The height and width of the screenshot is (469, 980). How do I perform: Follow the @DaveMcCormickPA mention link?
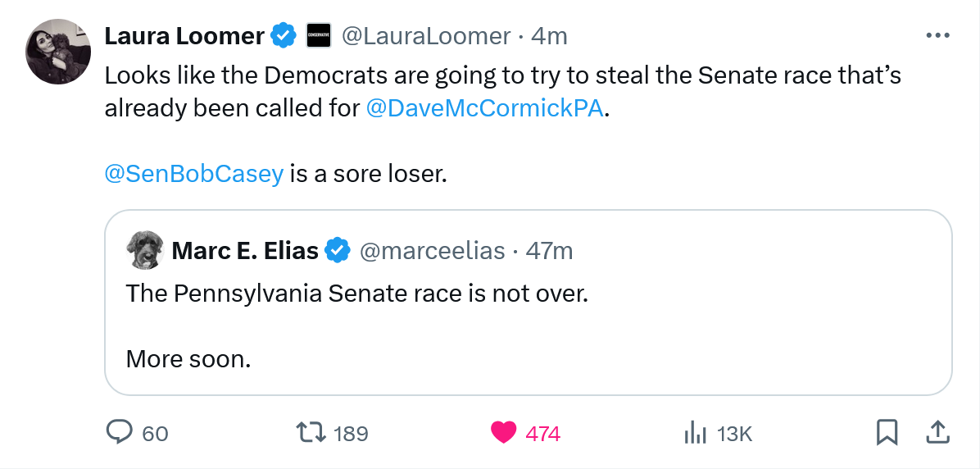[485, 107]
